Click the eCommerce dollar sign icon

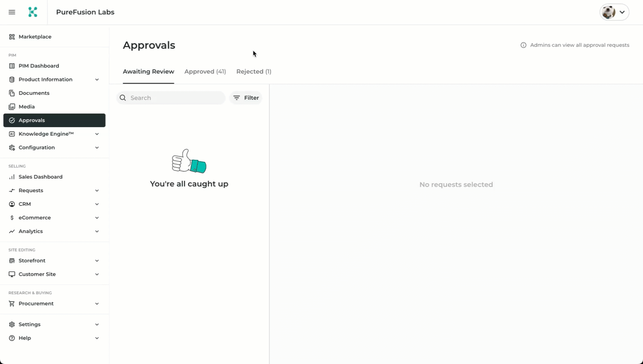click(x=12, y=218)
